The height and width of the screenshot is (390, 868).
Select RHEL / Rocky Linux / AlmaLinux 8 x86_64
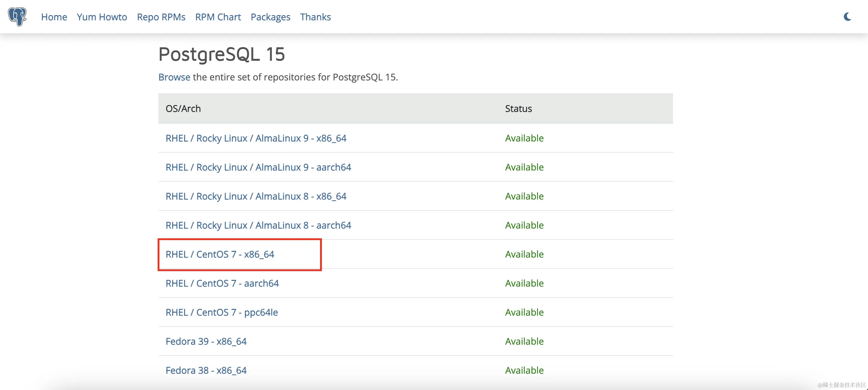pyautogui.click(x=256, y=196)
